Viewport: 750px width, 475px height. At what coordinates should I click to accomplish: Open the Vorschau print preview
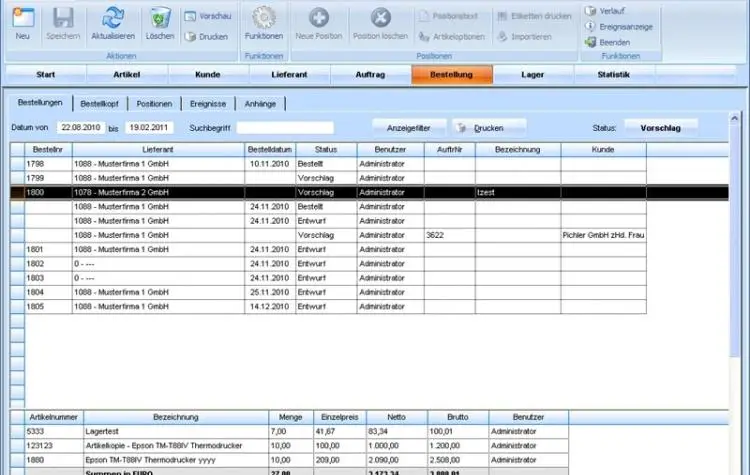[x=207, y=16]
